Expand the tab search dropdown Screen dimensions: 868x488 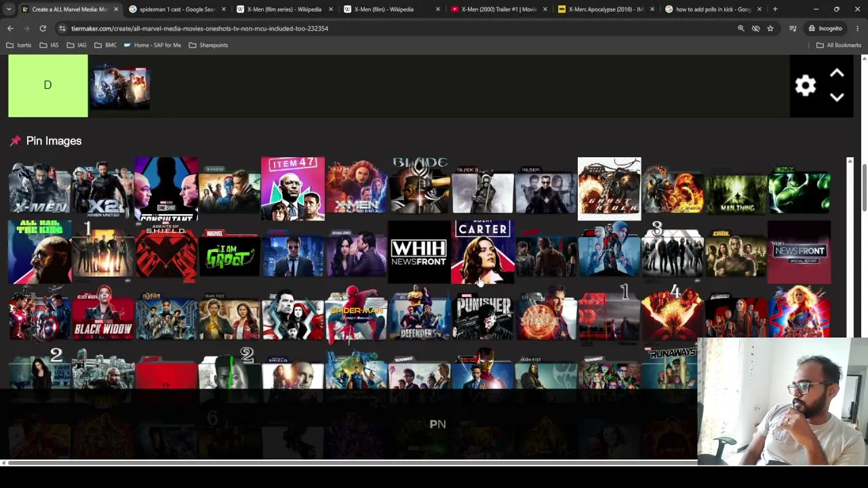click(x=8, y=9)
